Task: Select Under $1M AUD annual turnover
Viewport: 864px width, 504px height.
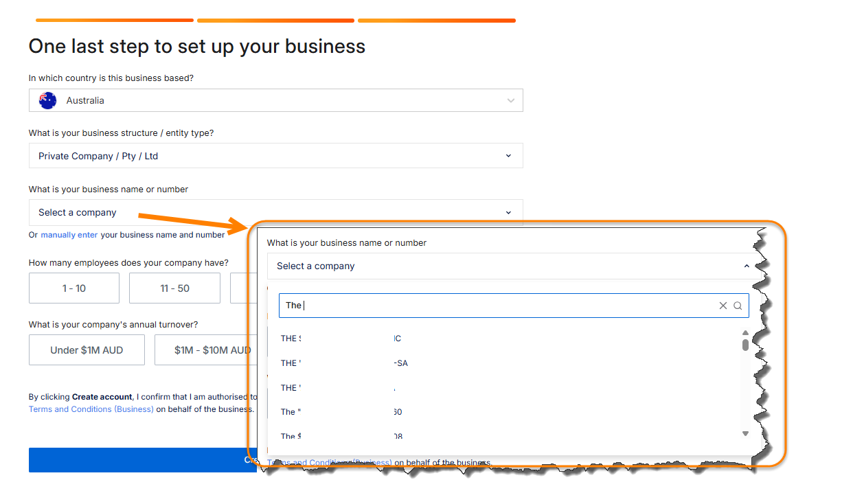Action: coord(87,350)
